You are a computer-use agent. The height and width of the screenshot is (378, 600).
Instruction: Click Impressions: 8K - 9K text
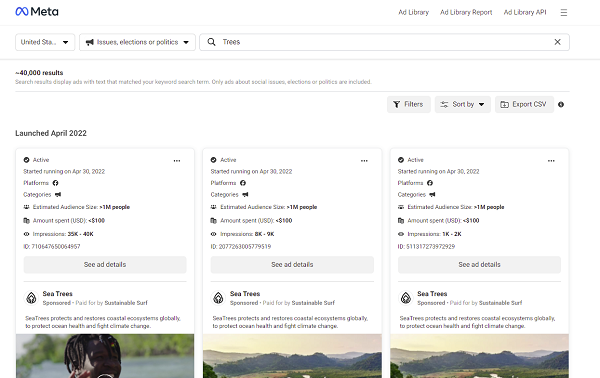pos(247,234)
